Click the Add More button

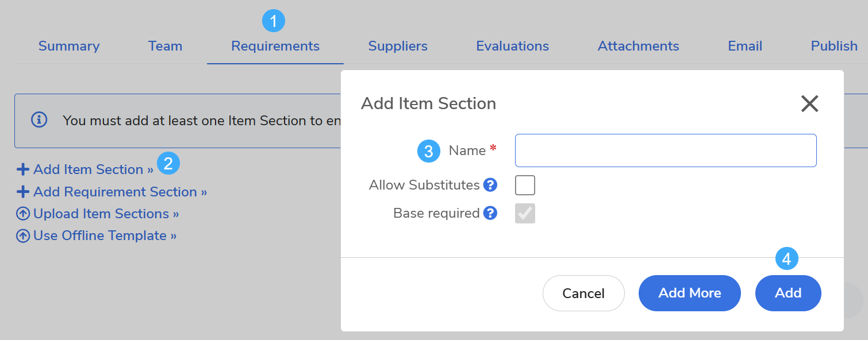coord(689,293)
